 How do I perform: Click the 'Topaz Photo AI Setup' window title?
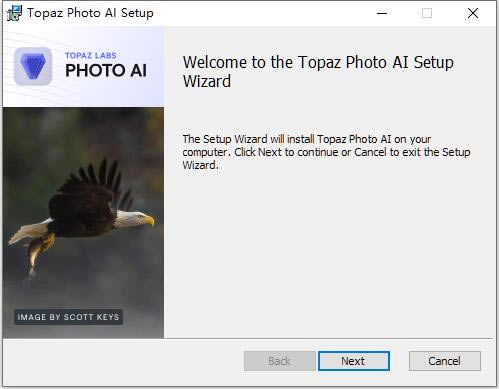click(90, 13)
